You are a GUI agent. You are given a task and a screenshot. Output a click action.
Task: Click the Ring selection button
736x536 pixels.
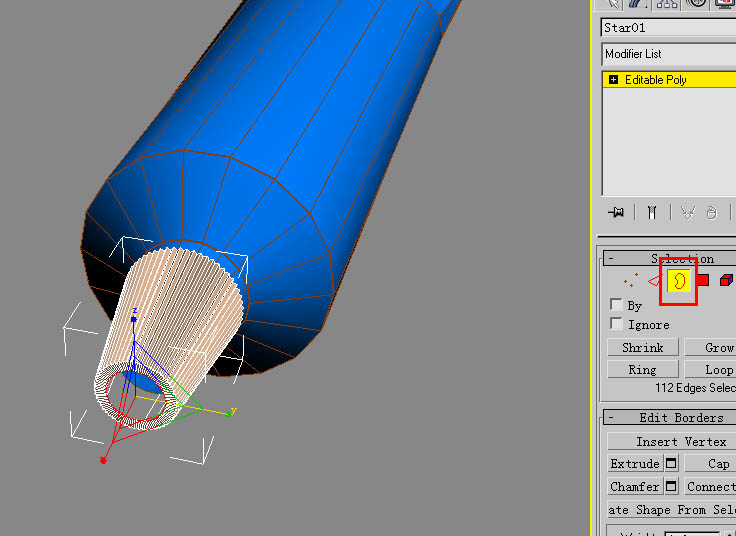(x=643, y=369)
